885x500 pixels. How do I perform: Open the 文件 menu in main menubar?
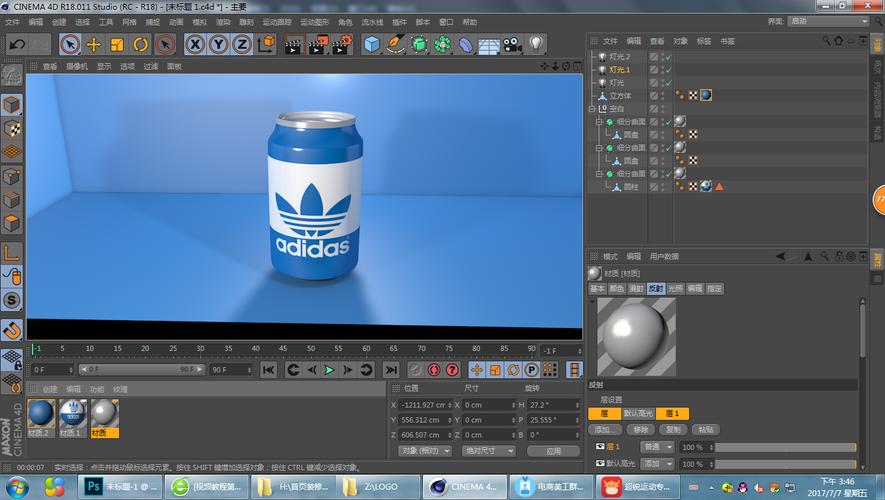[x=12, y=22]
